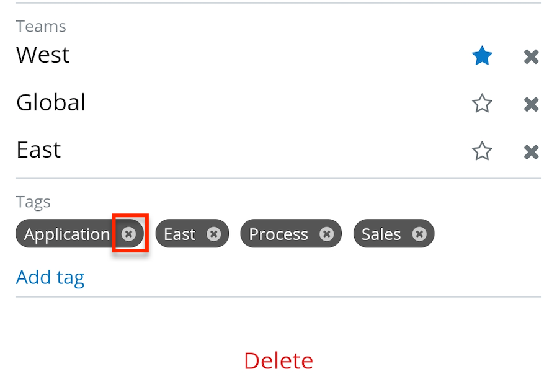
Task: Click the Add tag link
Action: [x=50, y=277]
